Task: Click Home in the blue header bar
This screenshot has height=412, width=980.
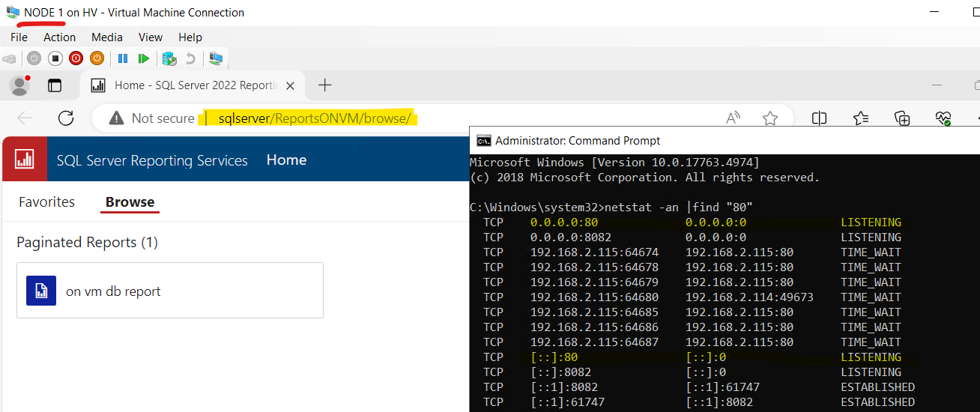Action: [x=286, y=160]
